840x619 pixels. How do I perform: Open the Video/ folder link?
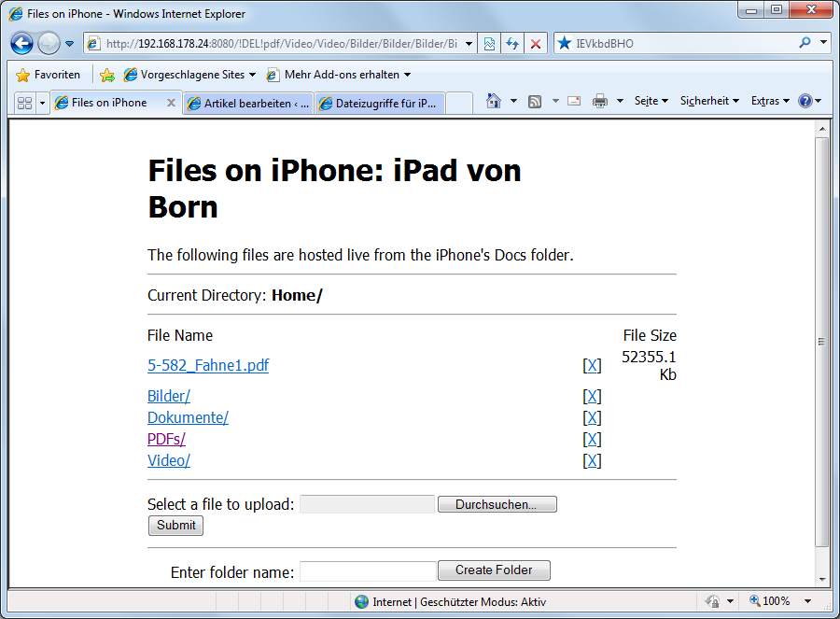click(x=169, y=461)
